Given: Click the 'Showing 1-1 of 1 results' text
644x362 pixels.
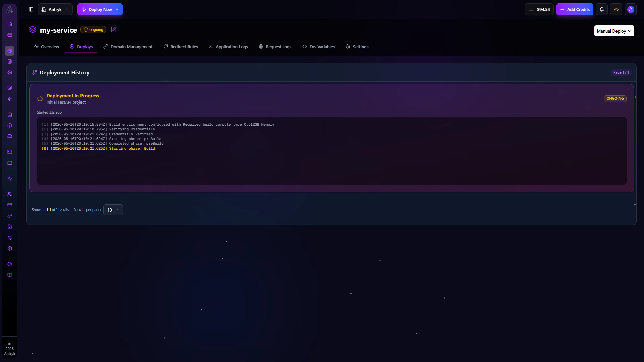Looking at the screenshot, I should pyautogui.click(x=50, y=210).
